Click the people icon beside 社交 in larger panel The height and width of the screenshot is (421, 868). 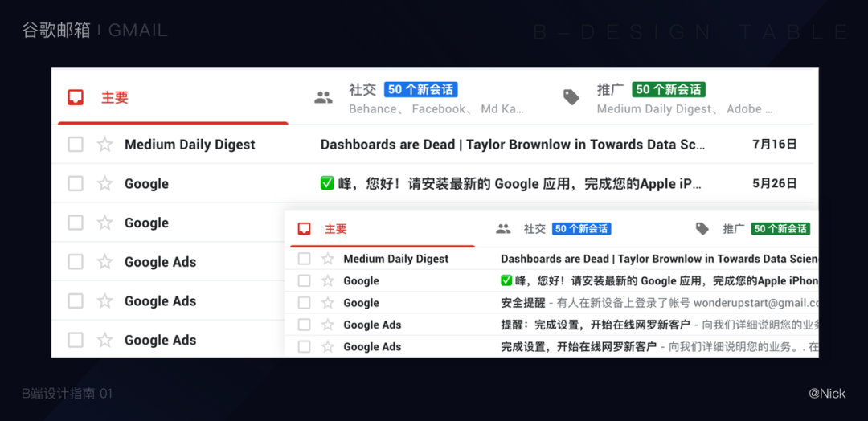(x=323, y=98)
